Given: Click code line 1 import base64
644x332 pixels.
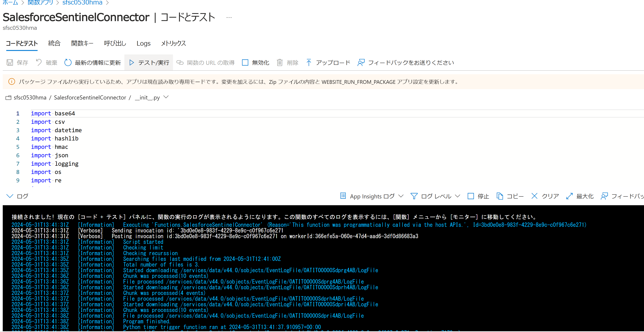Looking at the screenshot, I should coord(53,113).
